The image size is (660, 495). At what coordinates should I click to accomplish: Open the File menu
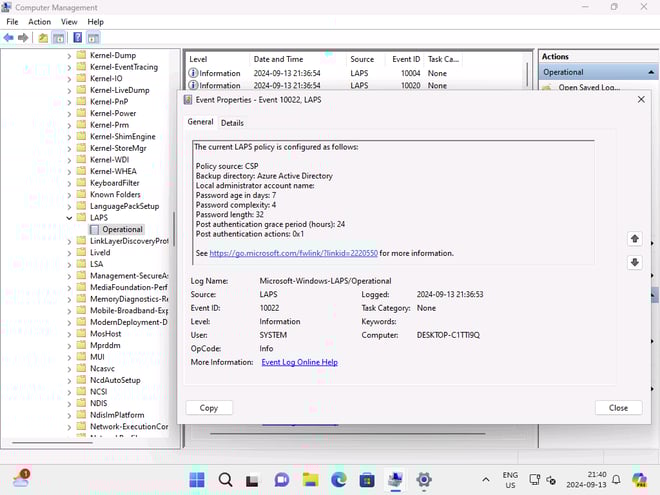[x=12, y=22]
